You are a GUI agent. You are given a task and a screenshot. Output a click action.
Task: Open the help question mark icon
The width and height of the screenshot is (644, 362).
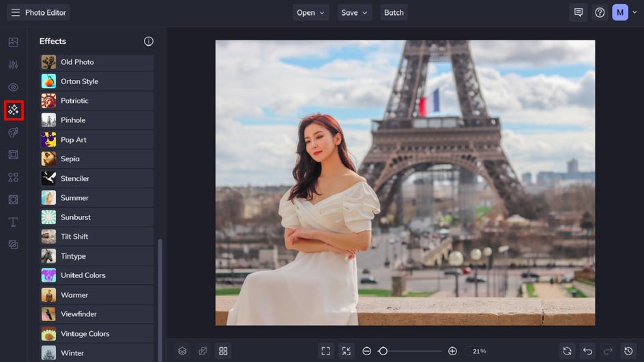[600, 12]
